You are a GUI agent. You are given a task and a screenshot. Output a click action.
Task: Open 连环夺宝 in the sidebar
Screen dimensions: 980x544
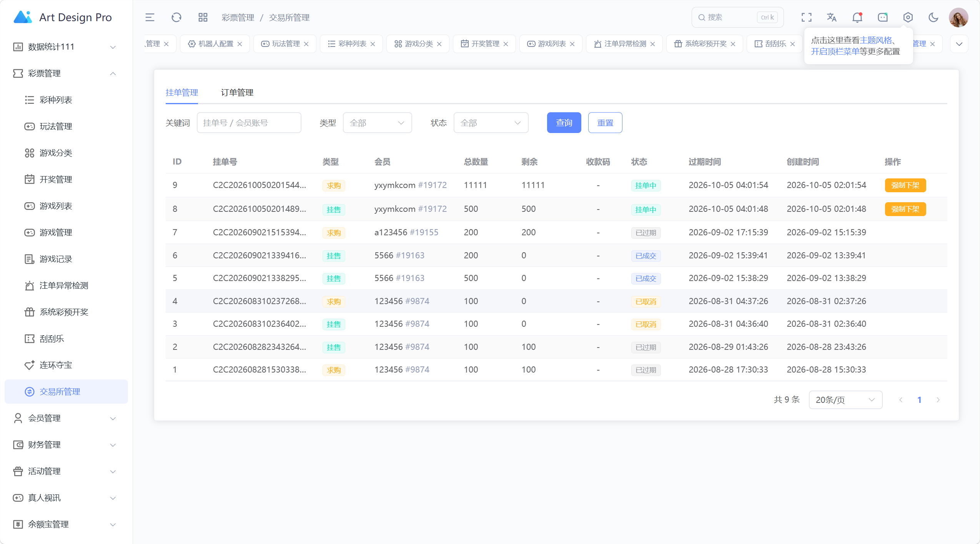[66, 365]
